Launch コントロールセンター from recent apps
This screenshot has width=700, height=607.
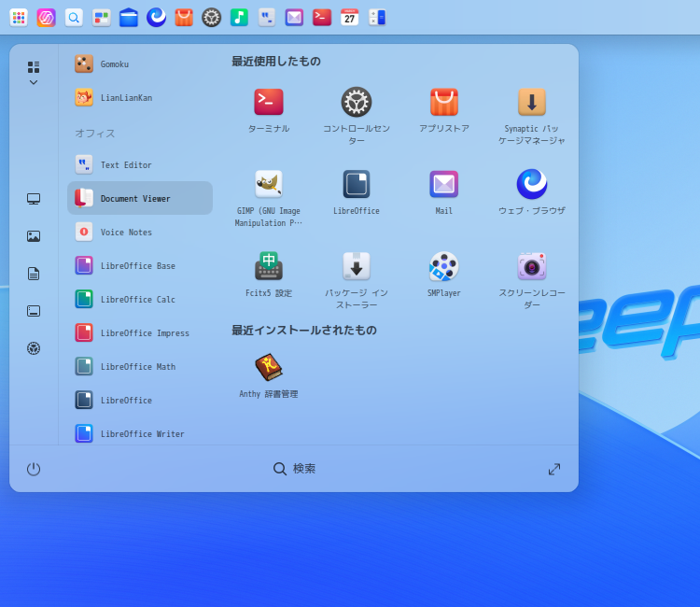tap(357, 103)
